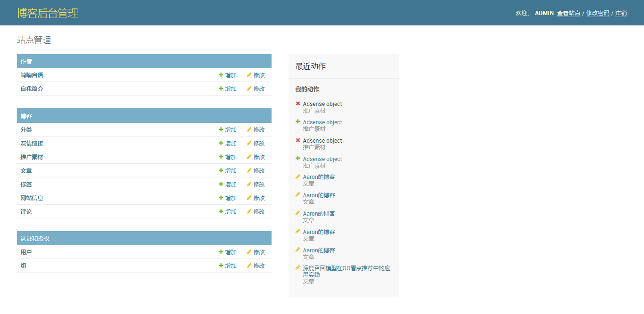
Task: Click the 站点管理 page heading
Action: [x=34, y=40]
